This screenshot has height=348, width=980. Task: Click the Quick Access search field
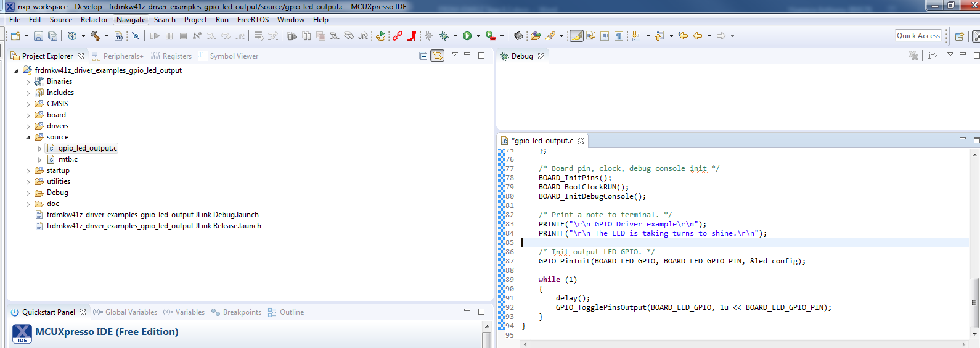(x=918, y=36)
